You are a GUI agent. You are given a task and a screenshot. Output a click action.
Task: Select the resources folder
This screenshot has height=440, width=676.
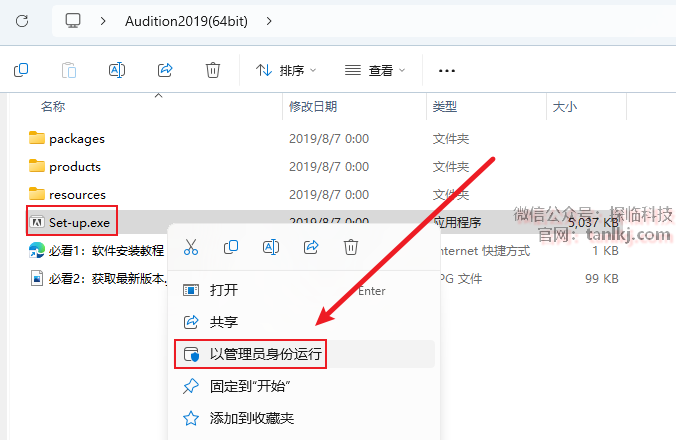click(77, 195)
